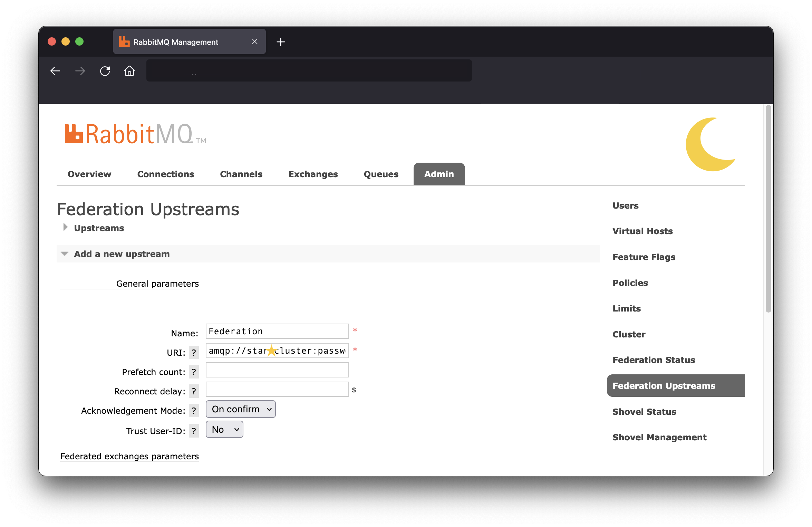Click the Name input field
The width and height of the screenshot is (812, 527).
277,331
